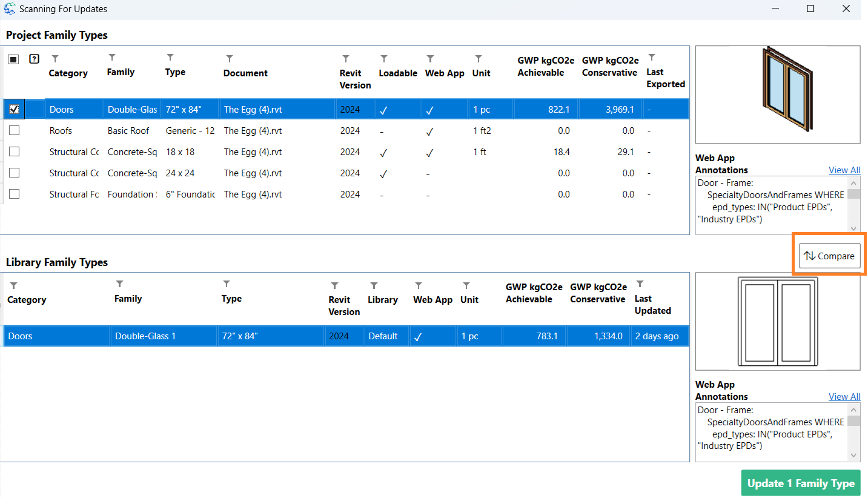Tick checkbox for Concrete 24 x 24 row
Screen dimensions: 868x498
tap(15, 173)
